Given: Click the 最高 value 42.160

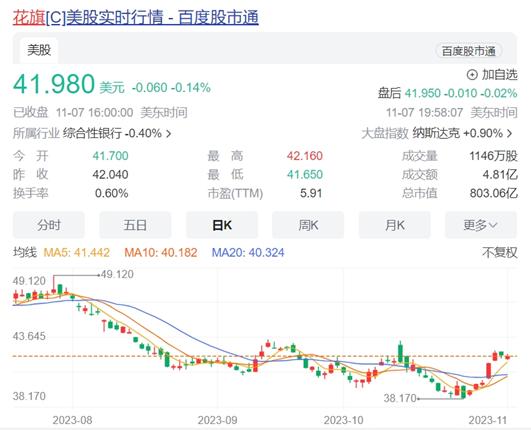Looking at the screenshot, I should [305, 156].
